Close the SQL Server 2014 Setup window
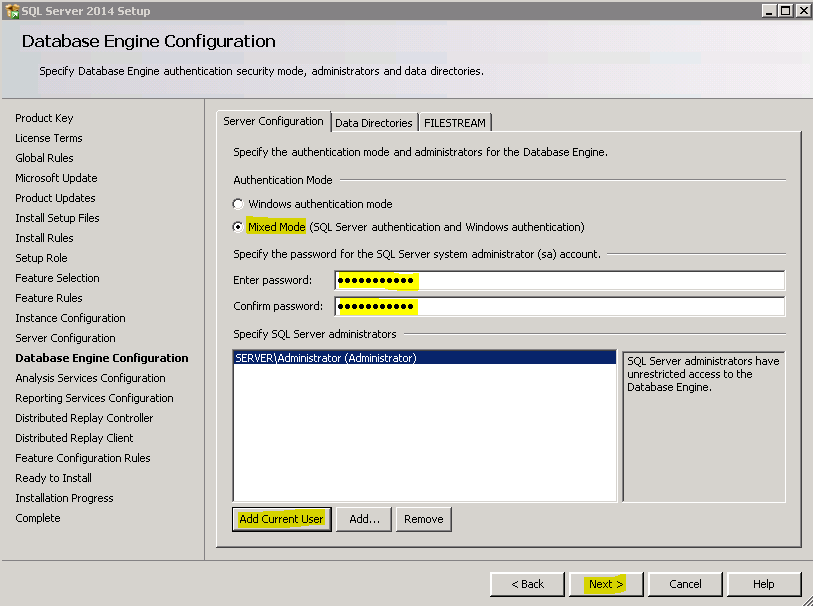 [803, 10]
